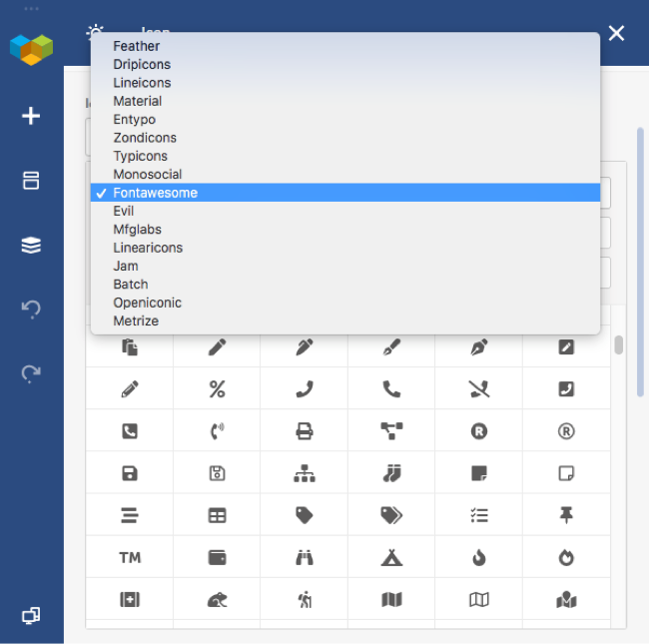Click the Add Element plus icon
The width and height of the screenshot is (649, 644).
(x=31, y=116)
